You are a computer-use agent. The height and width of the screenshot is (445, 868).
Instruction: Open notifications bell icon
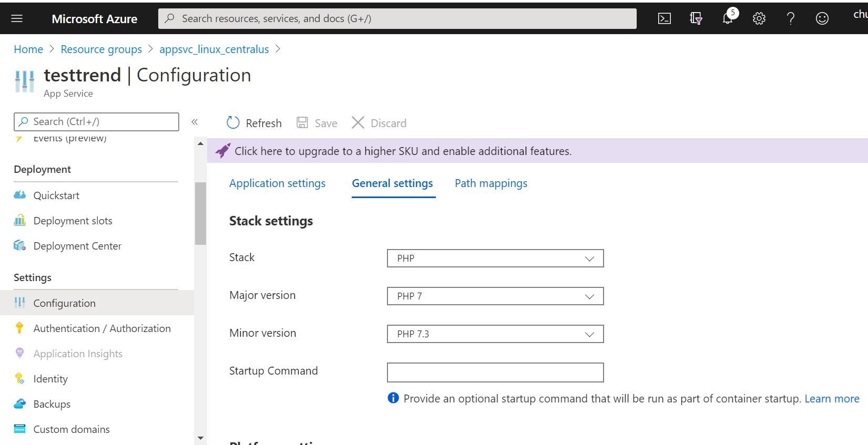728,18
